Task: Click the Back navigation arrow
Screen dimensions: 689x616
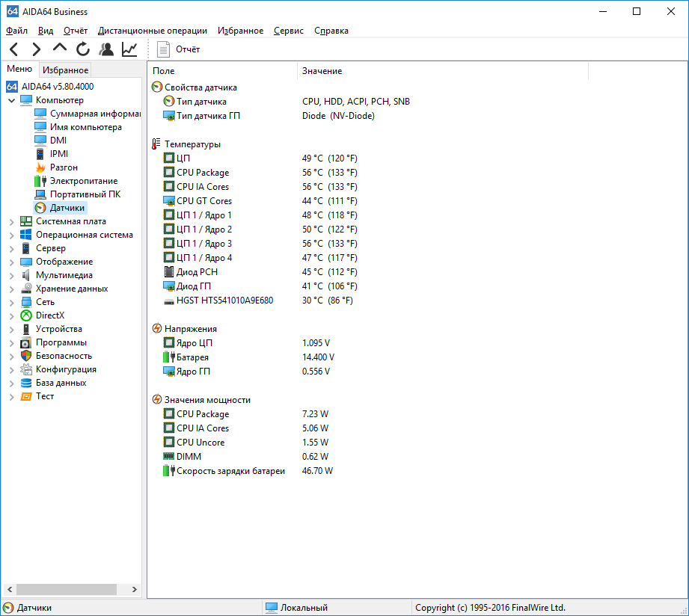Action: click(13, 49)
